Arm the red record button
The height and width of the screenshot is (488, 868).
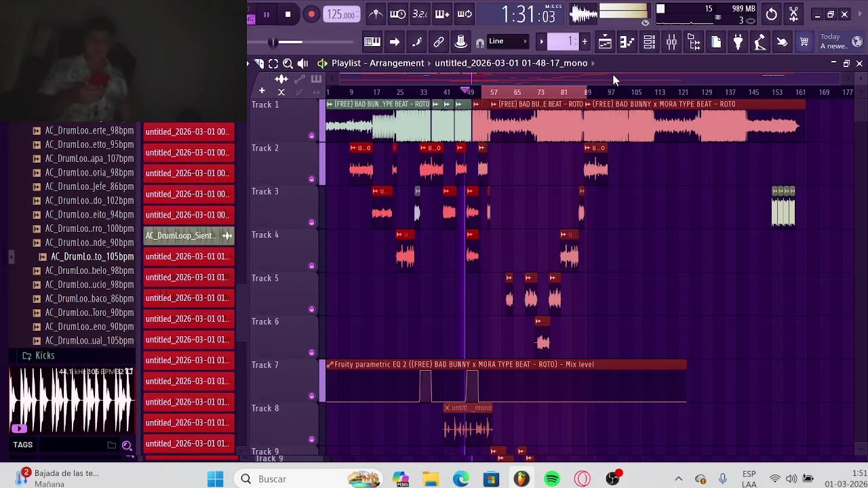[311, 14]
